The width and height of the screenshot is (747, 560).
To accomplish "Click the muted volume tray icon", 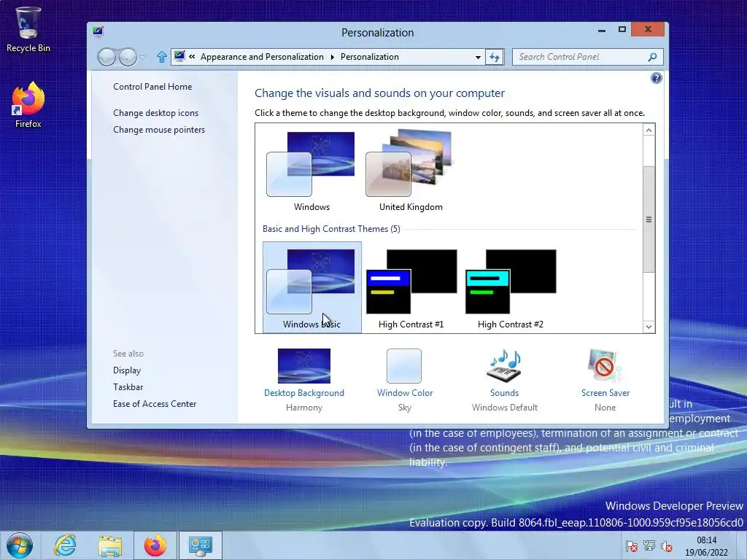I will pos(667,546).
